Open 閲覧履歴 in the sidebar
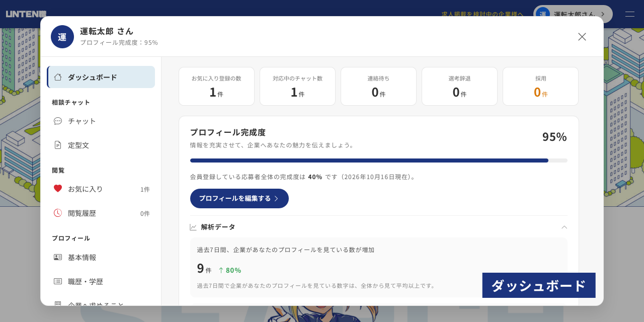This screenshot has width=644, height=322. 101,213
